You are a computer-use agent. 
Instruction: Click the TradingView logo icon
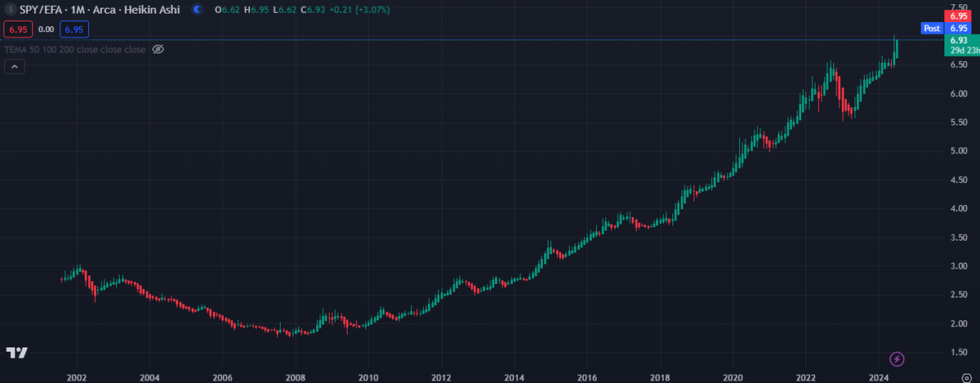(x=17, y=353)
